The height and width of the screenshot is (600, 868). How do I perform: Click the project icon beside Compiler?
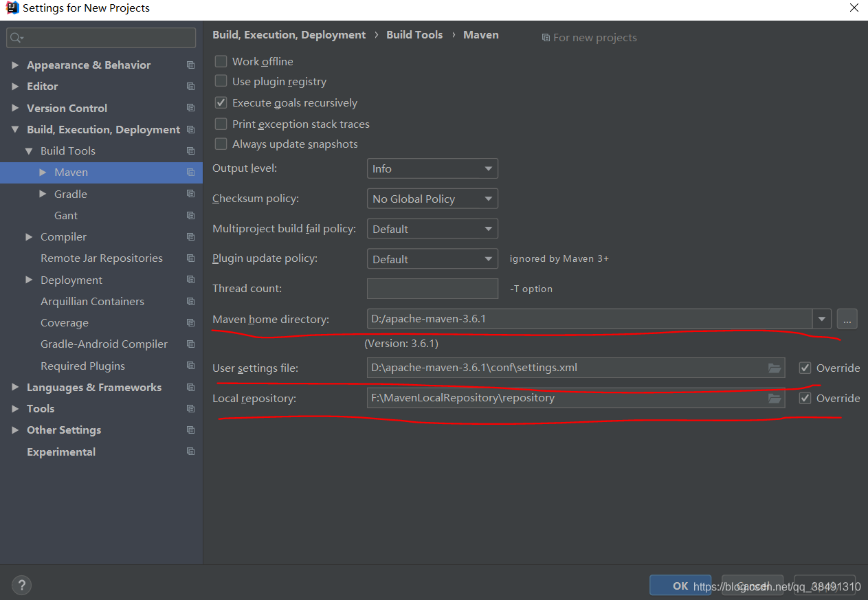190,237
